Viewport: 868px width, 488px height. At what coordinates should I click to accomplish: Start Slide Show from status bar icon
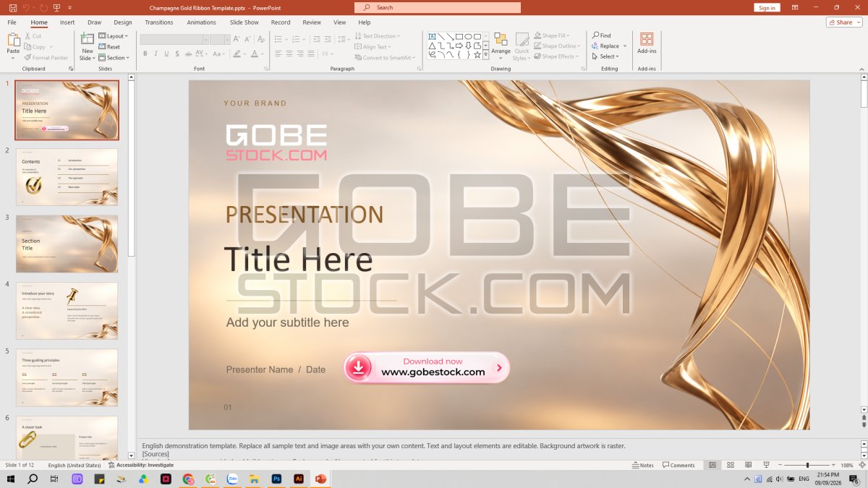[766, 465]
